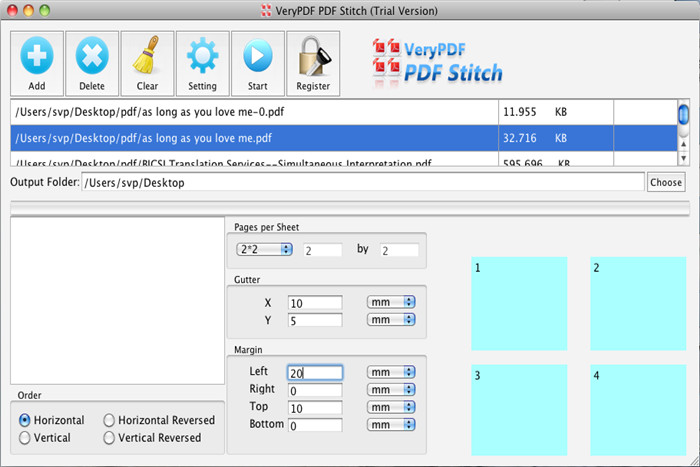
Task: Select the partially visible third PDF row
Action: [x=344, y=160]
